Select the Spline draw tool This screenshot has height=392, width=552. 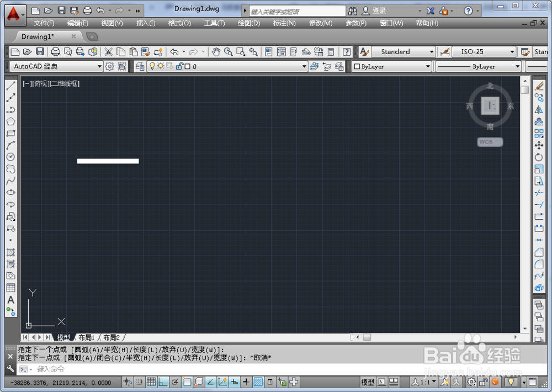pyautogui.click(x=11, y=181)
